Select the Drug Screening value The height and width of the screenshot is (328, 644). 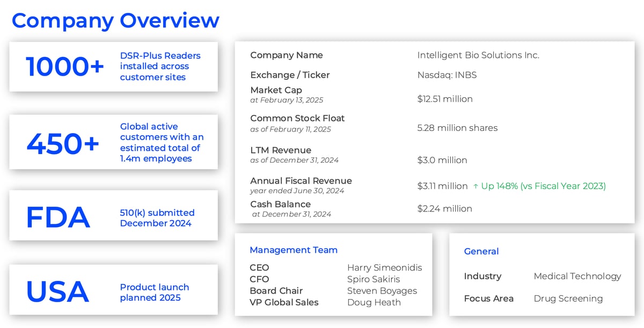point(568,298)
